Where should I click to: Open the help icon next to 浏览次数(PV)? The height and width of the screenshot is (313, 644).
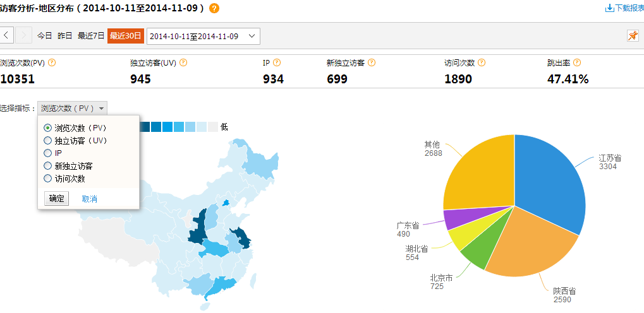click(52, 62)
